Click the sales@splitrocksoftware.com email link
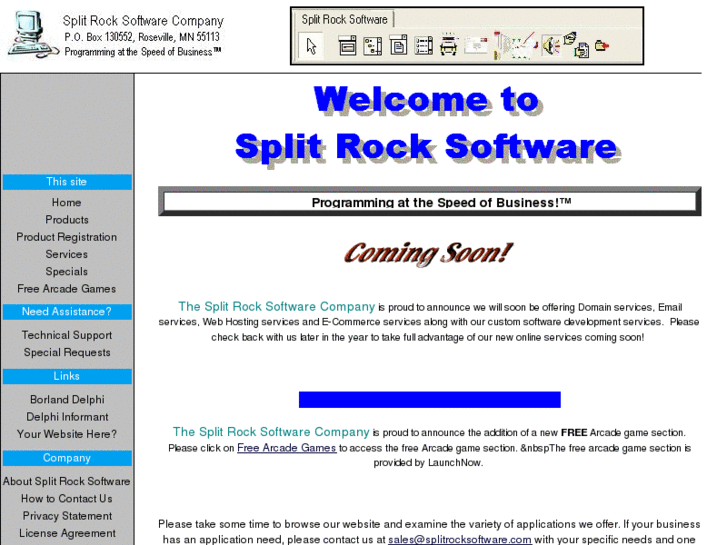 pos(459,539)
